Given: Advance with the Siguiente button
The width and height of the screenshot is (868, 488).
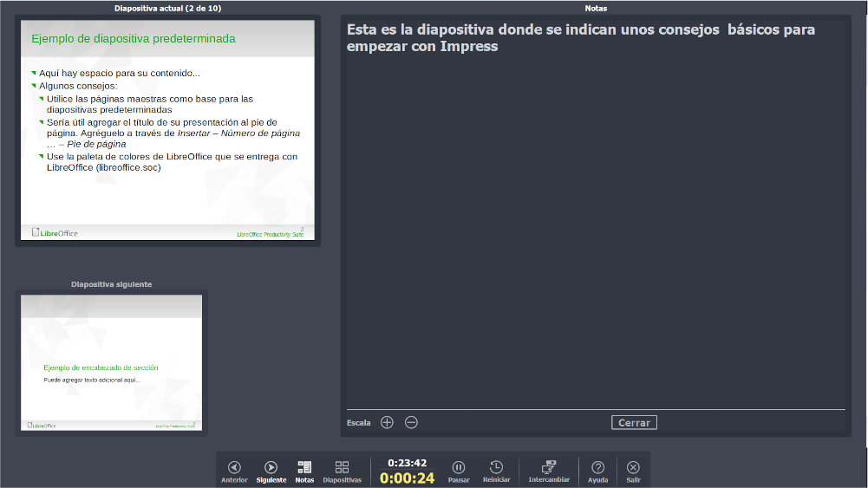Looking at the screenshot, I should tap(271, 472).
